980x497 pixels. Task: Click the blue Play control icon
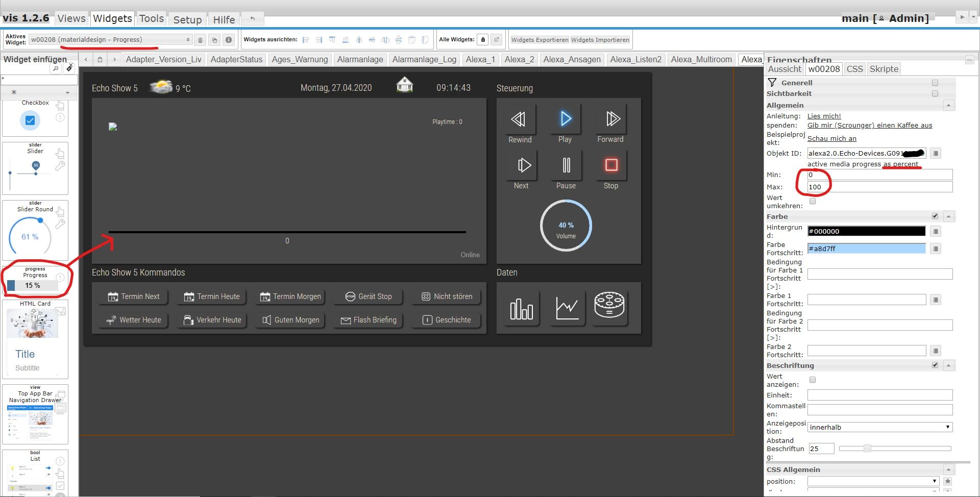(x=565, y=119)
